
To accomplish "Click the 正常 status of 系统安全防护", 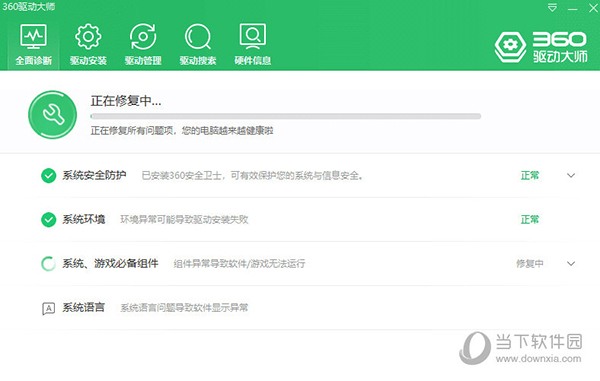I will click(530, 176).
